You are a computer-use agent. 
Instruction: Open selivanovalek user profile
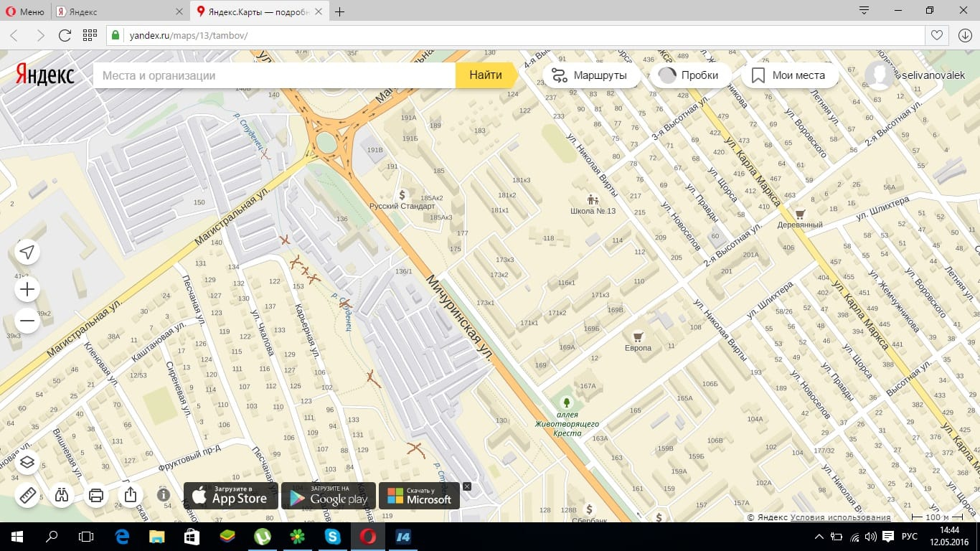pos(917,75)
